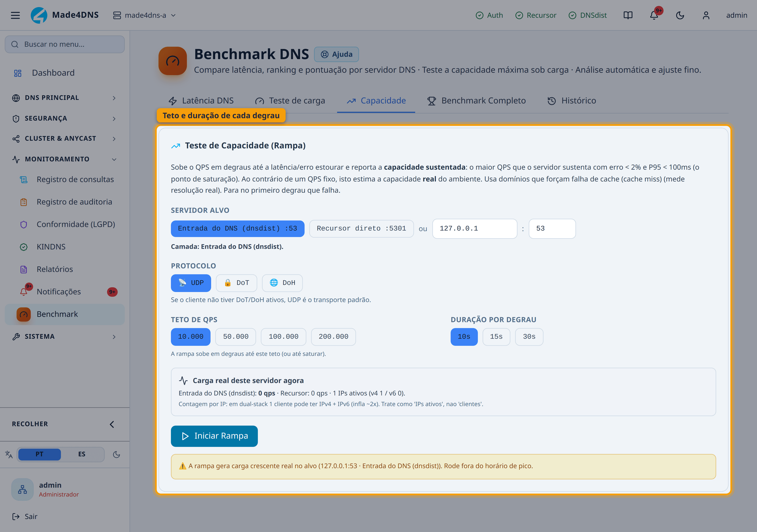Open the hamburger menu icon
Viewport: 757px width, 532px height.
pyautogui.click(x=15, y=15)
